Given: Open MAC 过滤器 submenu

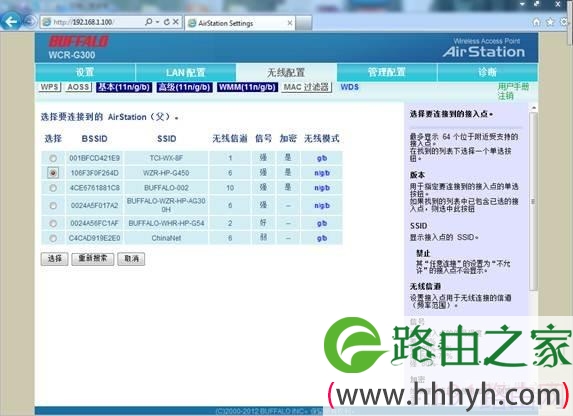Looking at the screenshot, I should [x=307, y=87].
